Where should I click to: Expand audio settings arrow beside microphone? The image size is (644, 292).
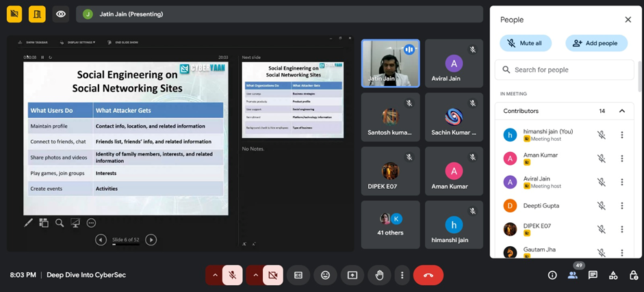point(214,275)
